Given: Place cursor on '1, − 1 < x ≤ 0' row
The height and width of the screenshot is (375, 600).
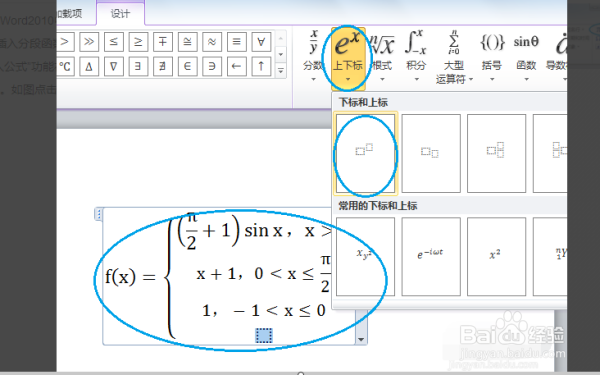Looking at the screenshot, I should coord(264,310).
